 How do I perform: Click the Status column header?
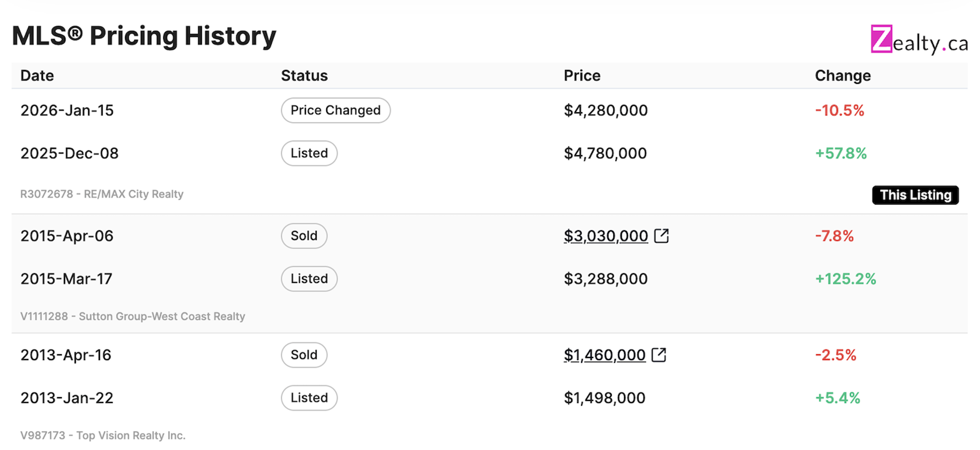[x=304, y=76]
